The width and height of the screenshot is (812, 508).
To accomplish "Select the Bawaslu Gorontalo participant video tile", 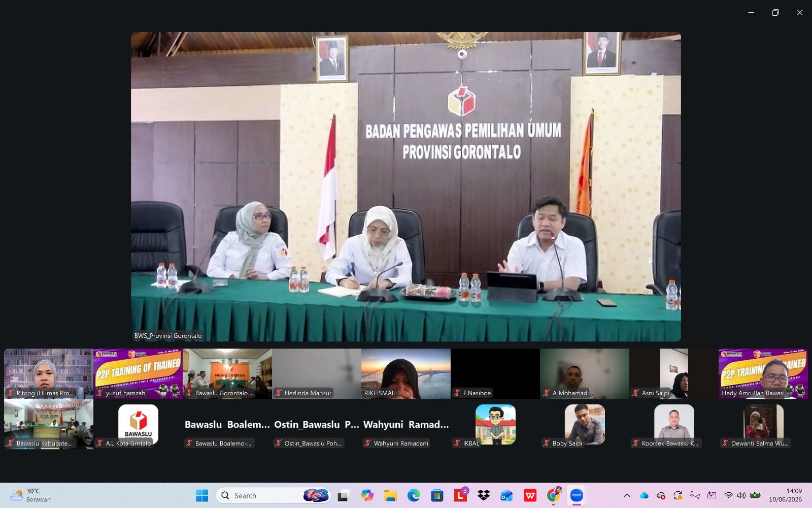I will click(227, 373).
